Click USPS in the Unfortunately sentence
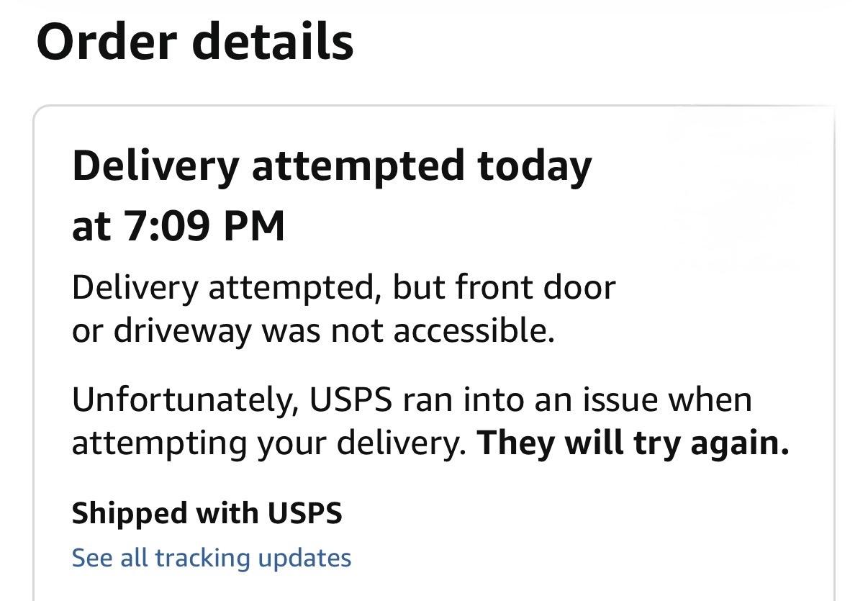This screenshot has height=601, width=868. [x=351, y=399]
